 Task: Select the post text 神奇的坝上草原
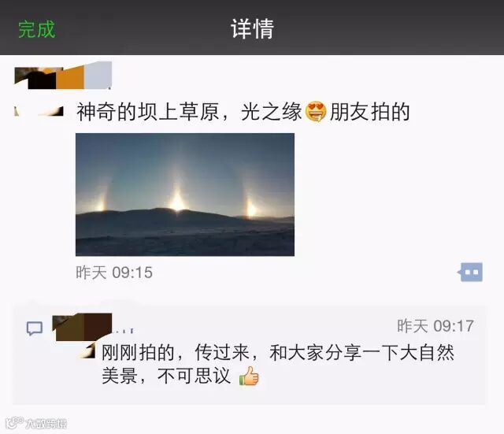(148, 112)
